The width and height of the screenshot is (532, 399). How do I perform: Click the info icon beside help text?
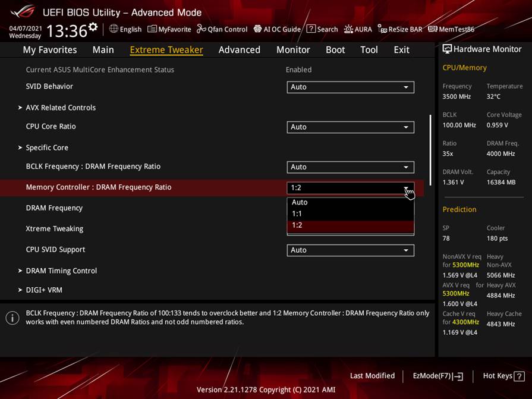(12, 318)
